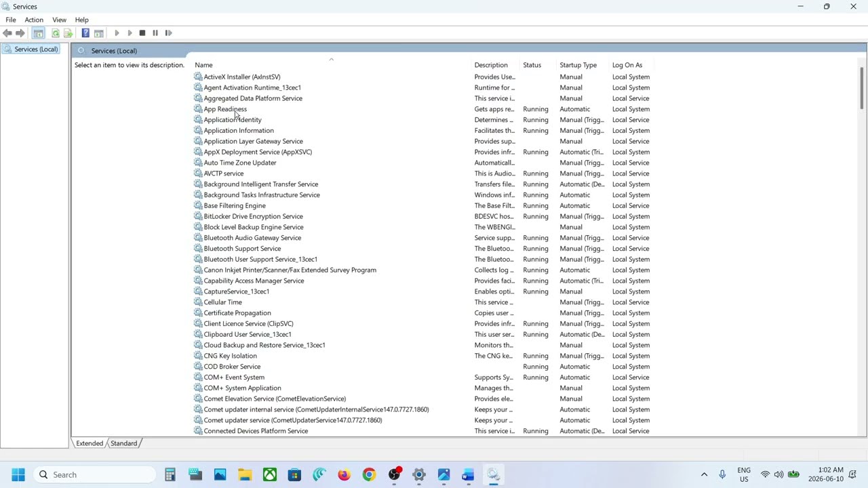Open the Action menu
The image size is (868, 488).
34,20
